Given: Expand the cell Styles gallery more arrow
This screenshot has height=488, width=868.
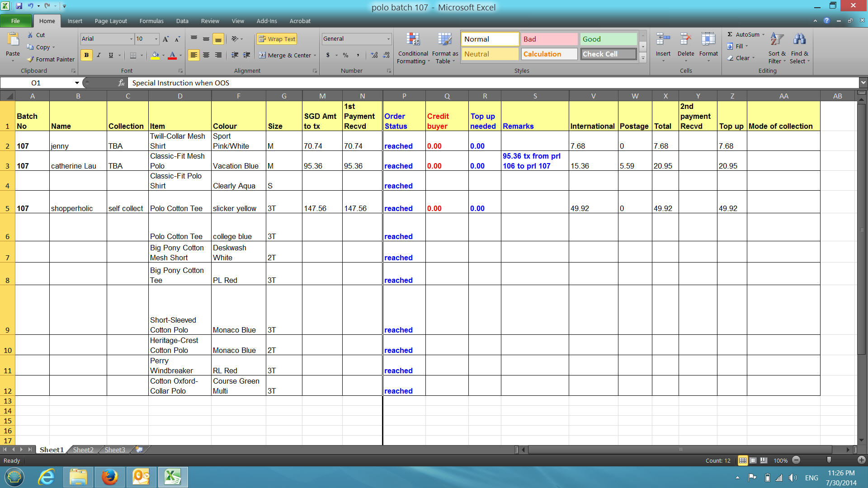Looking at the screenshot, I should pos(643,58).
